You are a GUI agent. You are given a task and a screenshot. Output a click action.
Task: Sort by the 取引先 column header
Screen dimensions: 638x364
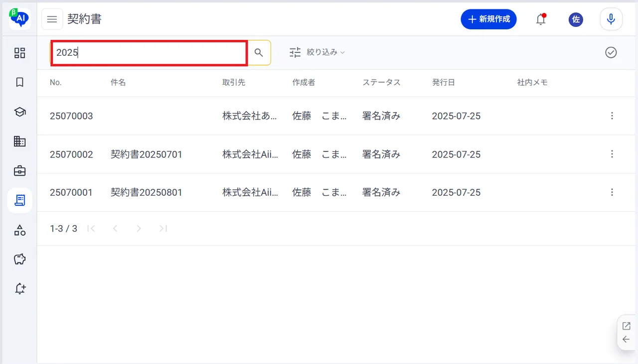point(234,83)
